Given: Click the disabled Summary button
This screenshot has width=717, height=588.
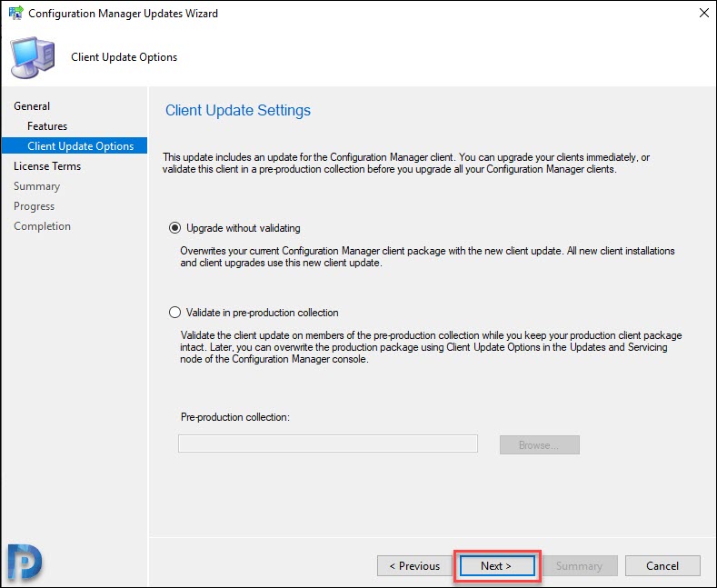Looking at the screenshot, I should pyautogui.click(x=579, y=566).
